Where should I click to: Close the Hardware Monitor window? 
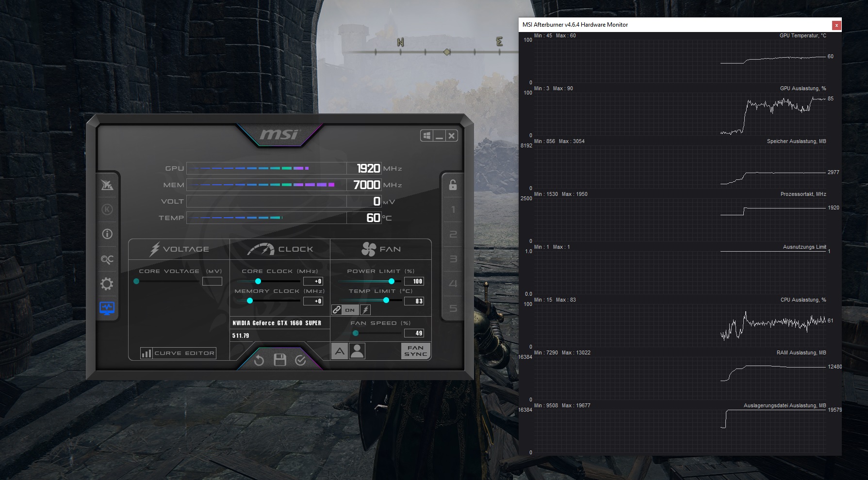[x=836, y=25]
